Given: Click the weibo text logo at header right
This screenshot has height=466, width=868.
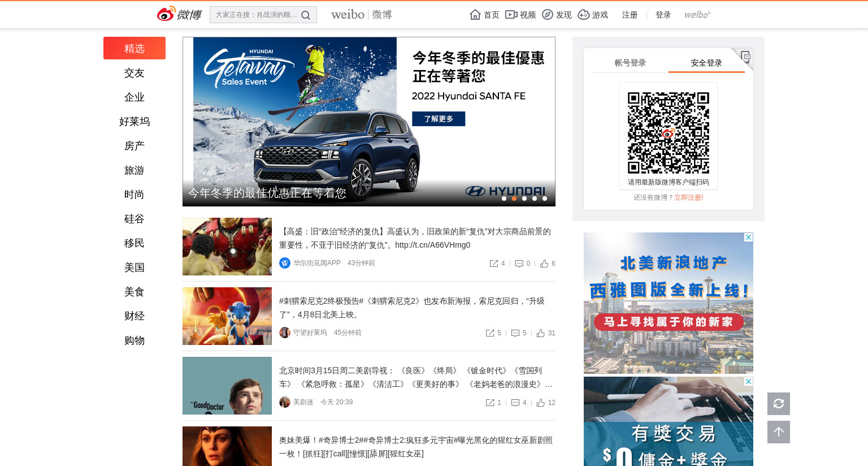Looking at the screenshot, I should [x=697, y=15].
